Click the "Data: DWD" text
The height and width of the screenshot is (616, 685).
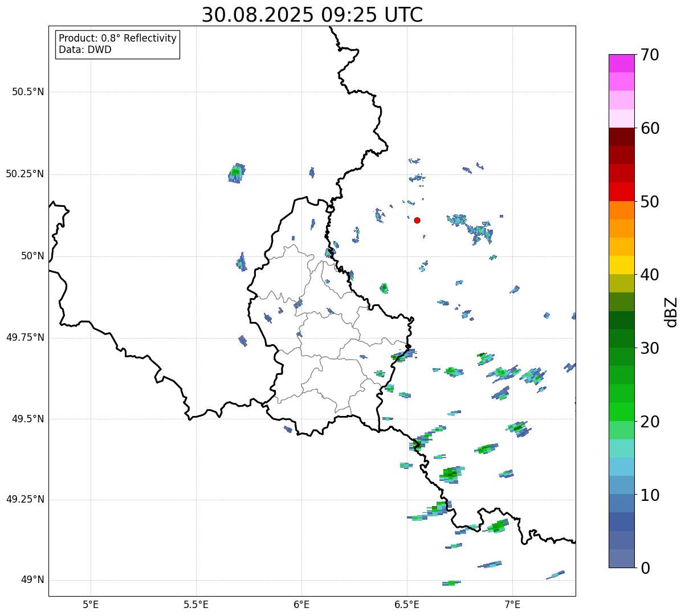85,50
